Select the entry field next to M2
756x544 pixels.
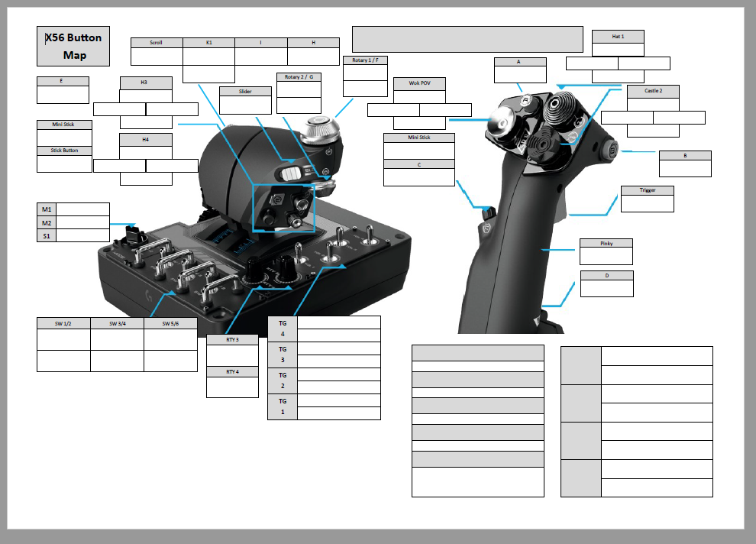click(x=83, y=222)
